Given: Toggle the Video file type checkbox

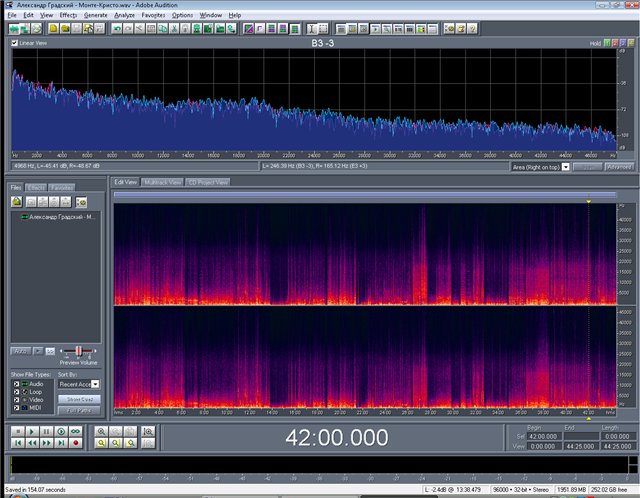Looking at the screenshot, I should [15, 399].
